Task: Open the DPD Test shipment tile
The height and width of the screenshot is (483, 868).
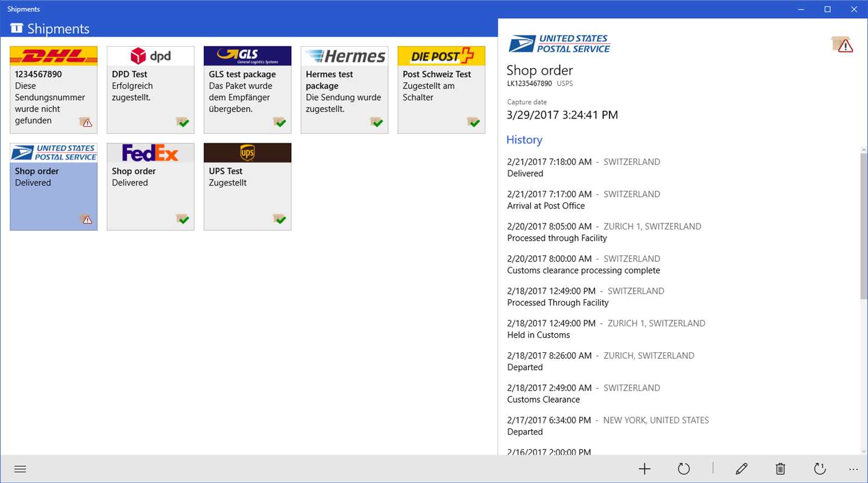Action: tap(151, 90)
